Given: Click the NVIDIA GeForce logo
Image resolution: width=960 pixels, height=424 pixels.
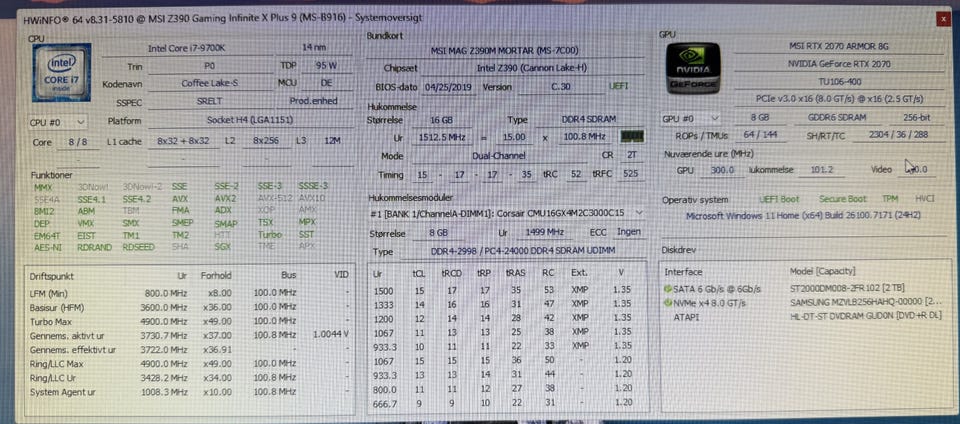Looking at the screenshot, I should (x=694, y=69).
